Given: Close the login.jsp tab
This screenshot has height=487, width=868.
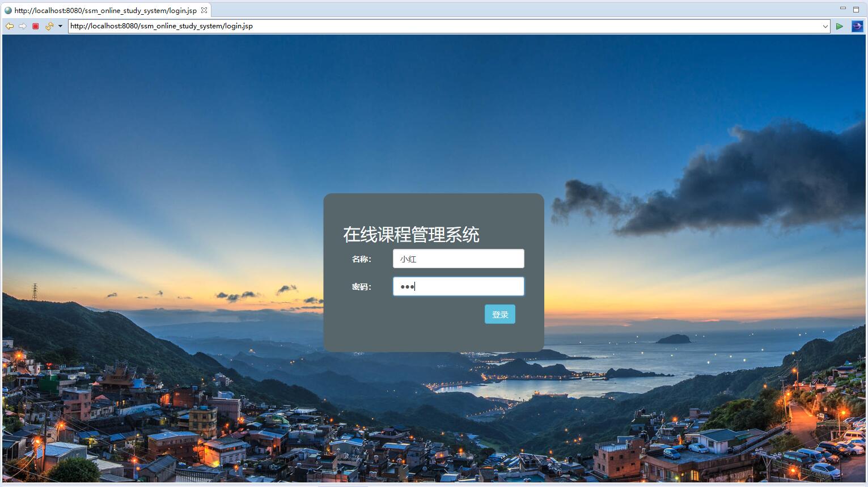Looking at the screenshot, I should (x=204, y=10).
